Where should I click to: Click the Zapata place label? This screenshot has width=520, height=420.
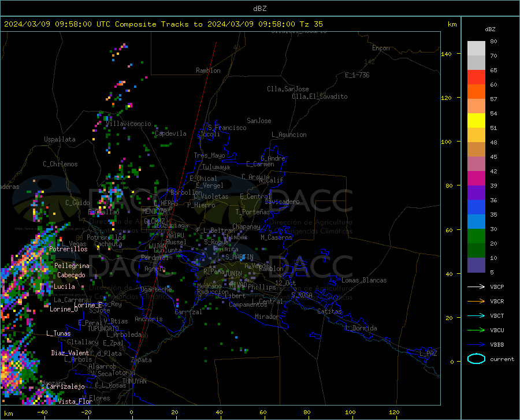[142, 360]
